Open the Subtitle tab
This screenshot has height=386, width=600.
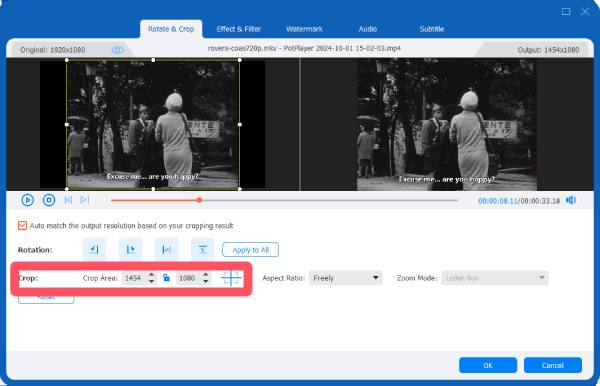pos(432,29)
